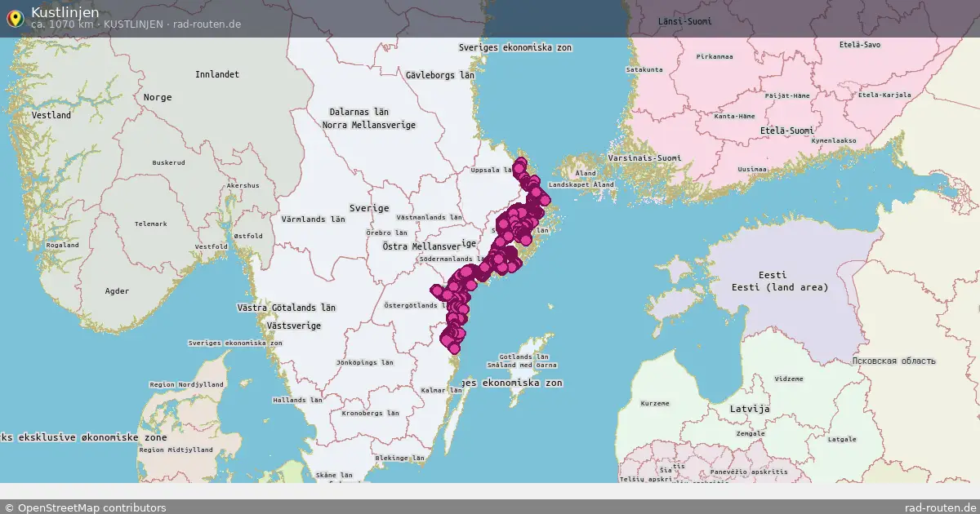Click the Hallands län label
980x514 pixels.
point(297,400)
